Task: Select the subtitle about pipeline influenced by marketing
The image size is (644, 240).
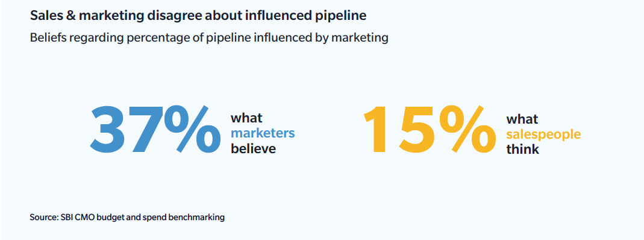Action: tap(209, 38)
